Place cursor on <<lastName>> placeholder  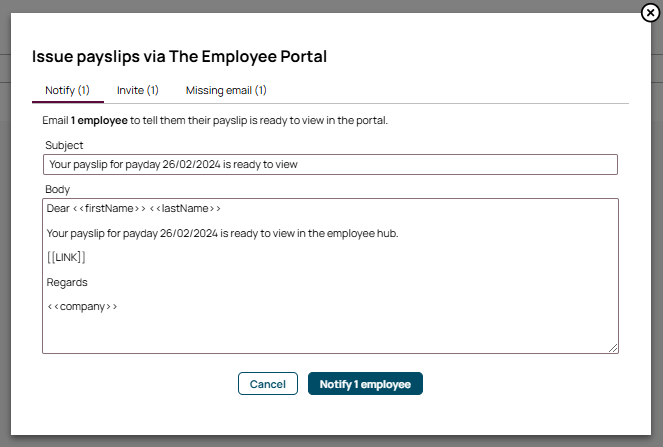click(x=185, y=208)
